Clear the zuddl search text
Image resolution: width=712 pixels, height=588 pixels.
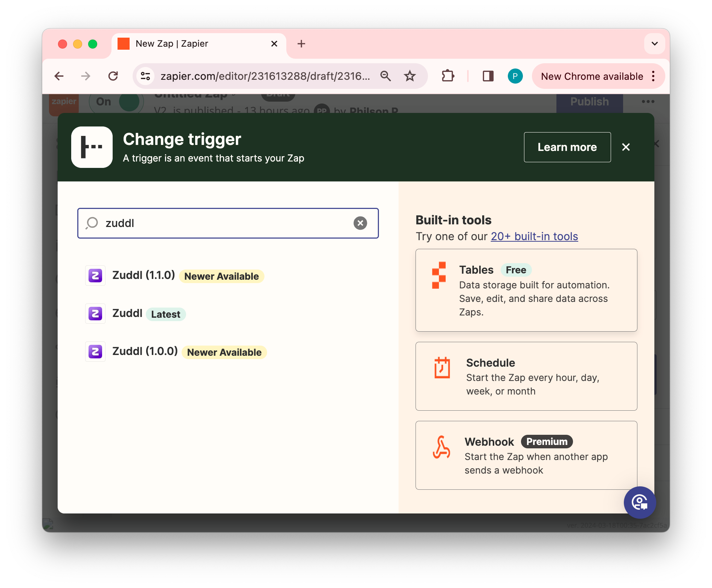(x=360, y=223)
